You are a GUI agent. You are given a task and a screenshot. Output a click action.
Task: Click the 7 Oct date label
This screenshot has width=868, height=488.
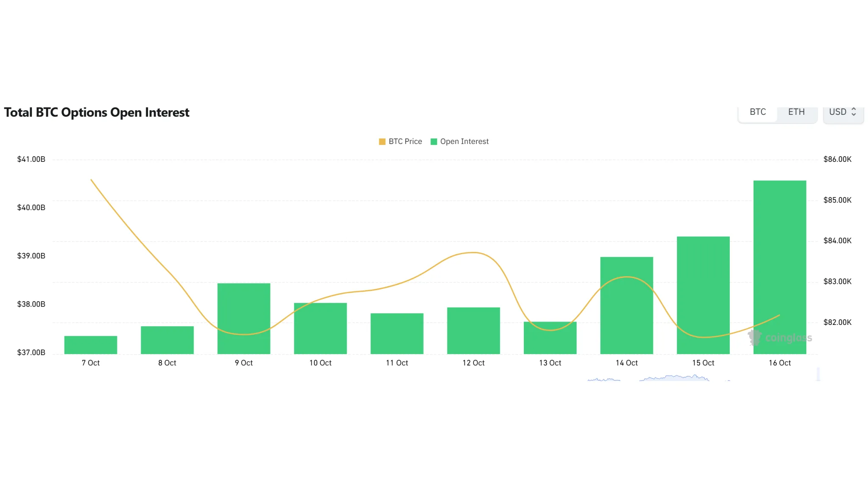(91, 363)
